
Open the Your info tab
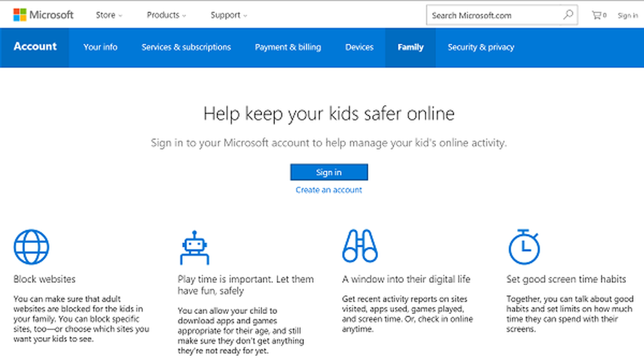(x=100, y=47)
